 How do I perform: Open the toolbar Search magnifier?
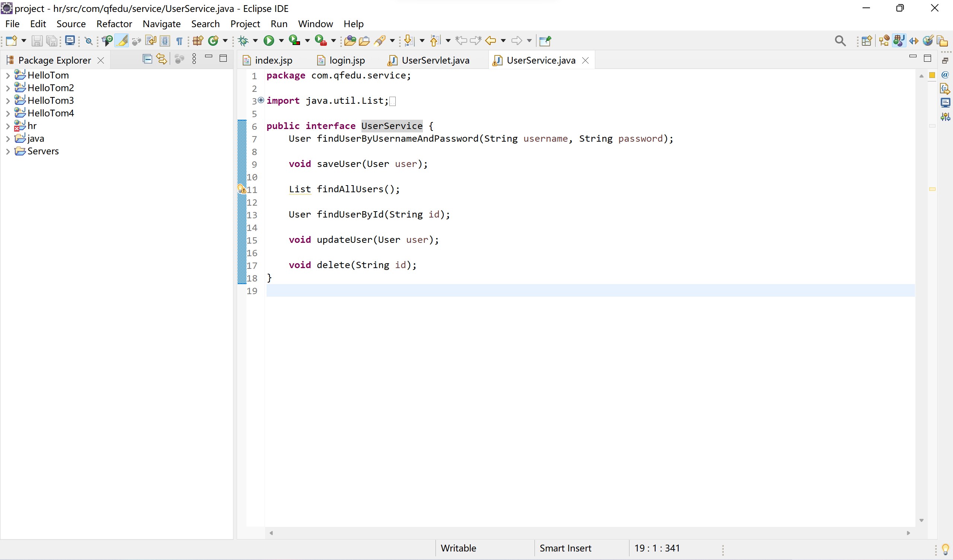coord(840,41)
